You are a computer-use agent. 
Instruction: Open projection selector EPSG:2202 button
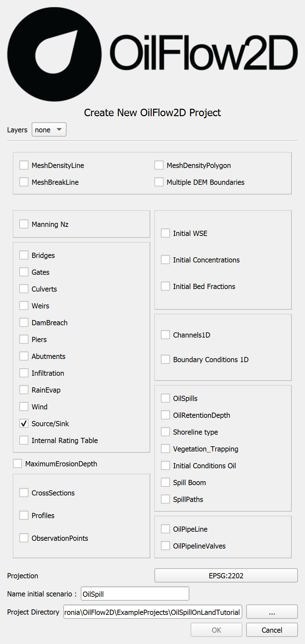click(x=226, y=575)
